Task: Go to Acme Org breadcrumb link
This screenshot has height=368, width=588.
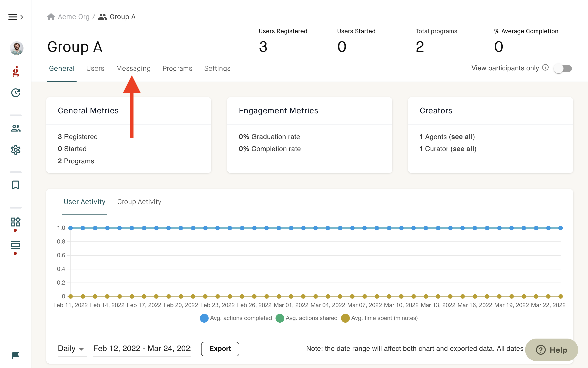Action: 74,17
